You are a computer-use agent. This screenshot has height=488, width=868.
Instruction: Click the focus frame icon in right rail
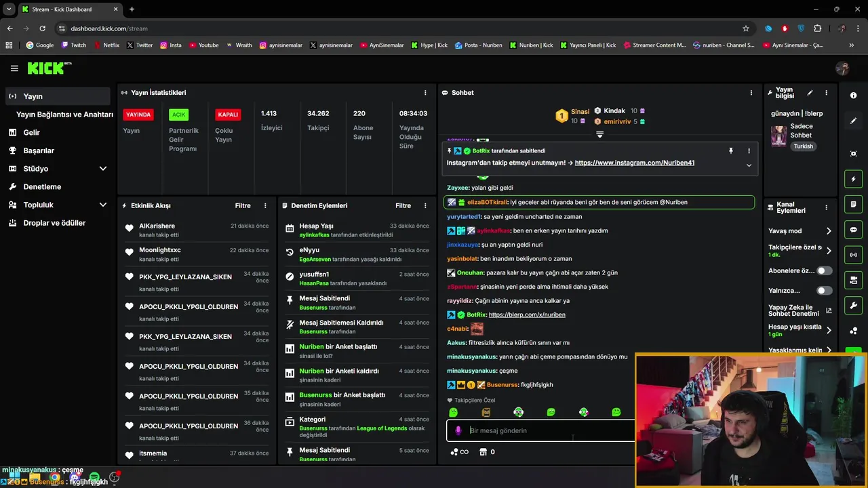tap(853, 154)
